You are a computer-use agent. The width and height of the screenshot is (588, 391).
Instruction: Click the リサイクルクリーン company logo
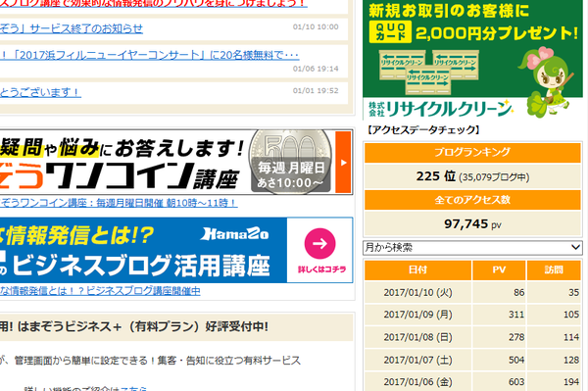(440, 109)
